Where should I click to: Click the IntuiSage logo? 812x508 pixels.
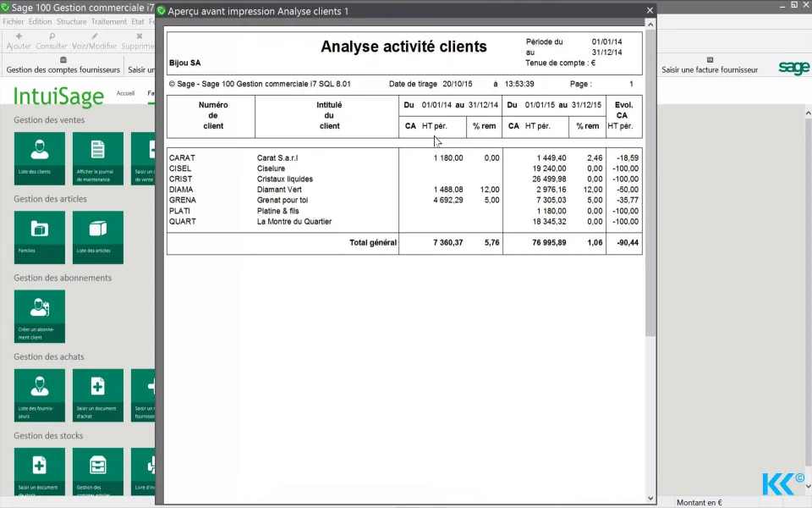[x=58, y=97]
